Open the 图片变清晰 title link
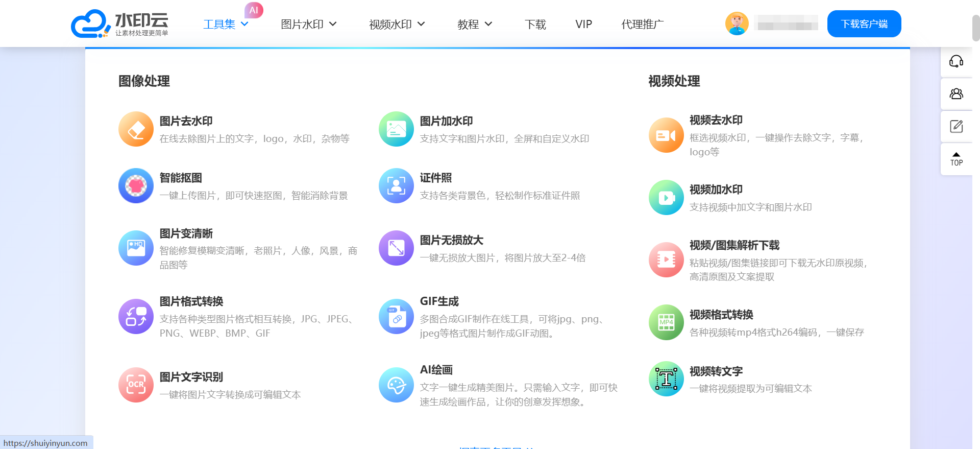The height and width of the screenshot is (449, 980). click(186, 233)
